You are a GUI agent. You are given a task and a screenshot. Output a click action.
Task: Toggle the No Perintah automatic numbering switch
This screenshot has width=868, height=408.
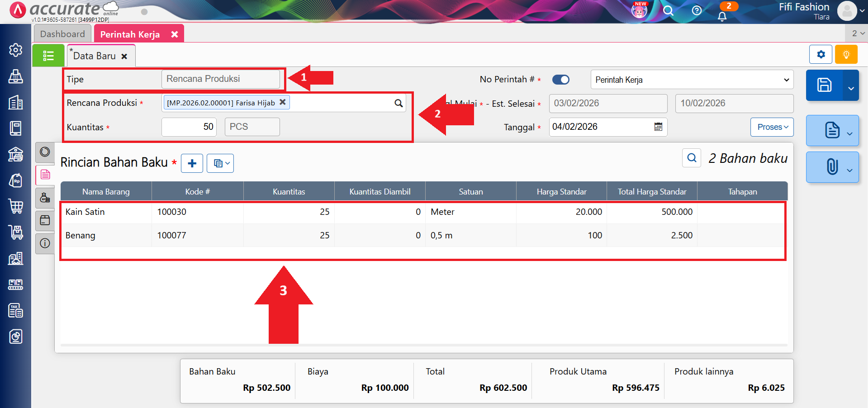coord(561,80)
